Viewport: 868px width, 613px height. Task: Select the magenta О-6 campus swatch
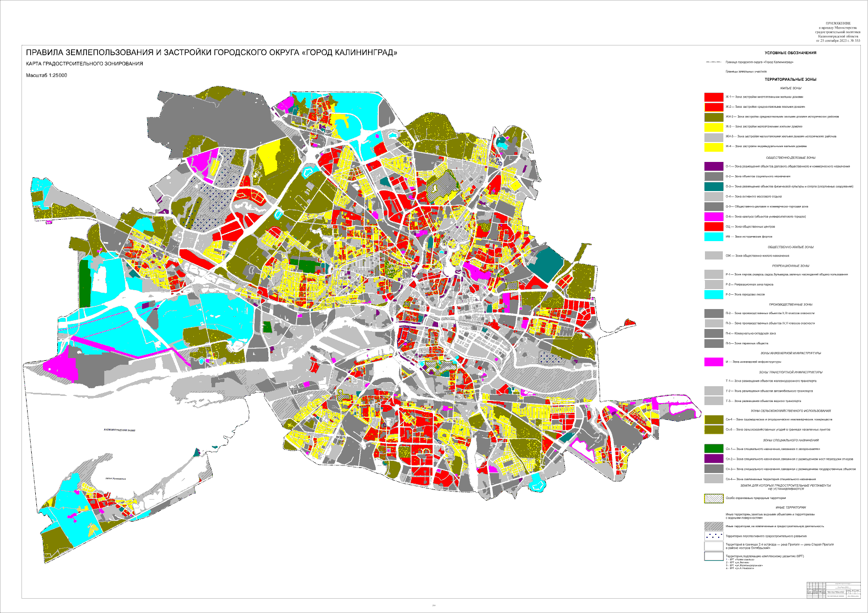(714, 217)
